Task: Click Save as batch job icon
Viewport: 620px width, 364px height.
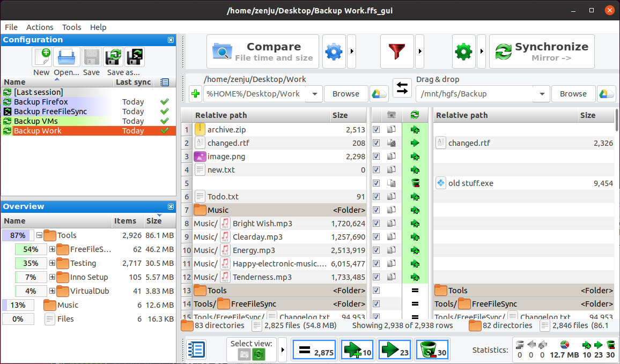Action: (135, 57)
